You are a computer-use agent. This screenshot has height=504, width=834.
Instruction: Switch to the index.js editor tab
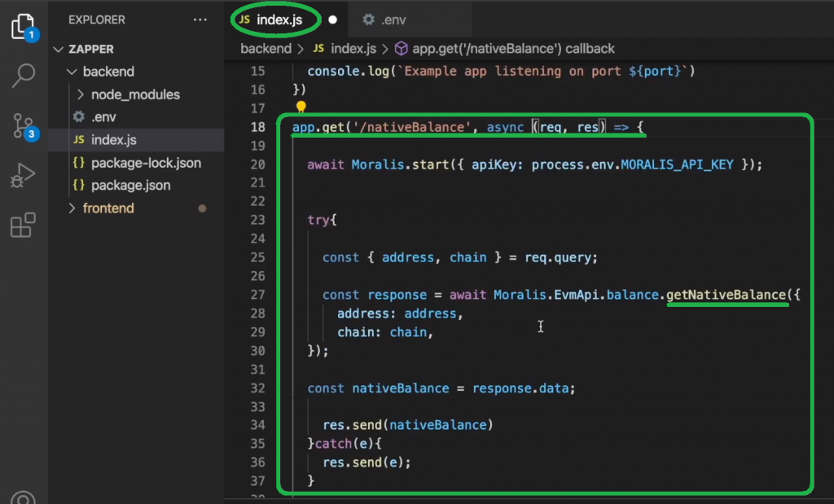(279, 20)
